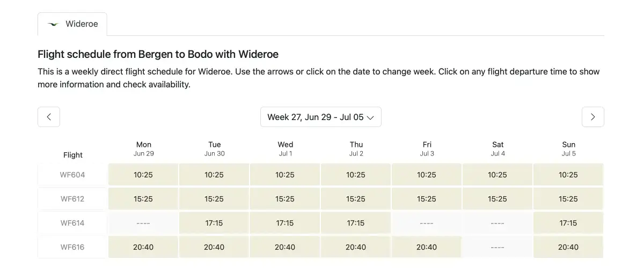Screen dimensions: 644x268
Task: Choose the 17:15 flight on Tue Jun 30
Action: (214, 223)
